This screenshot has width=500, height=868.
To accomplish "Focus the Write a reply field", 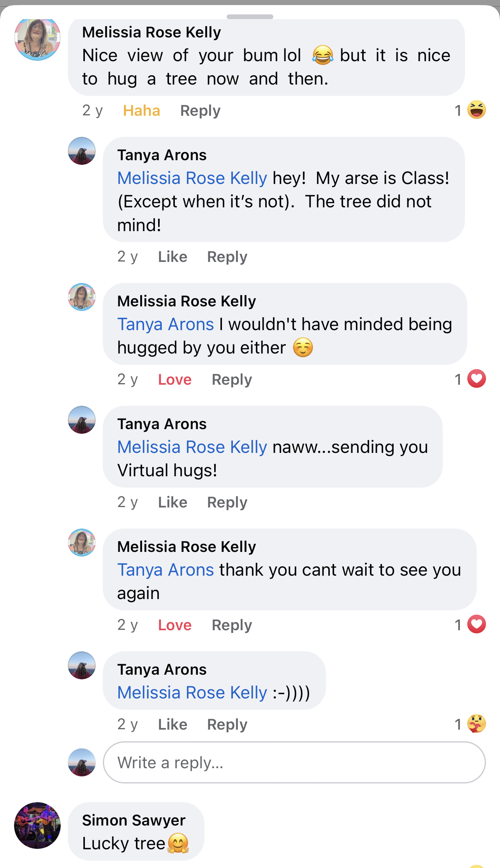I will click(x=294, y=762).
